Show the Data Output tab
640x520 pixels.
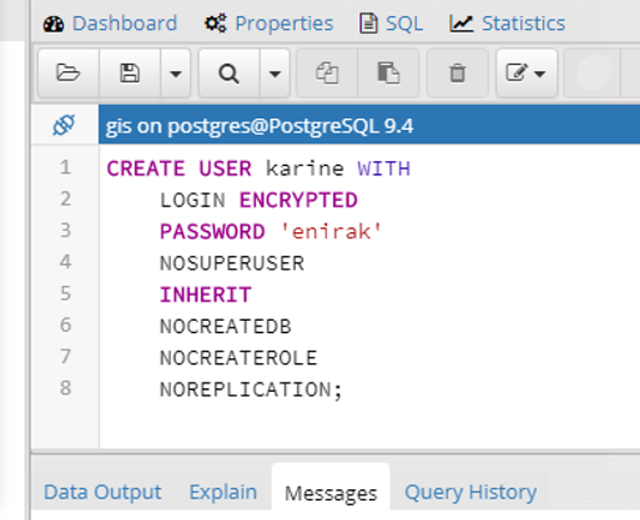point(102,492)
